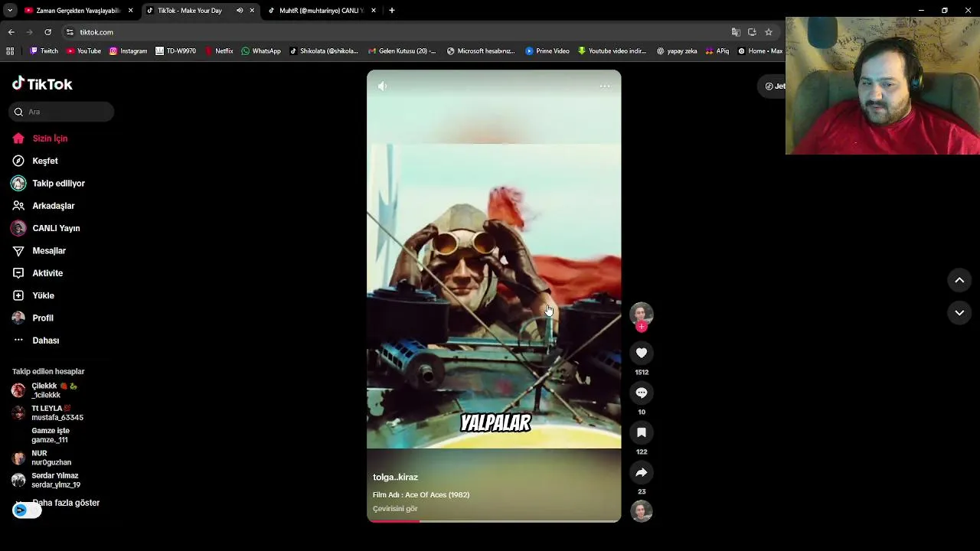Open tolga..kiraz username link

pos(395,478)
